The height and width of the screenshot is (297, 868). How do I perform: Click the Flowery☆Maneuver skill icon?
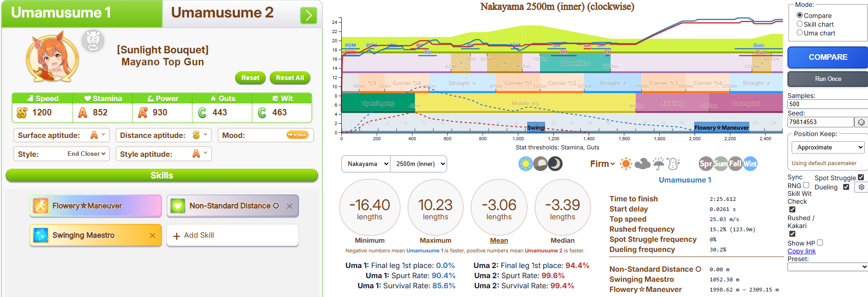pos(40,206)
